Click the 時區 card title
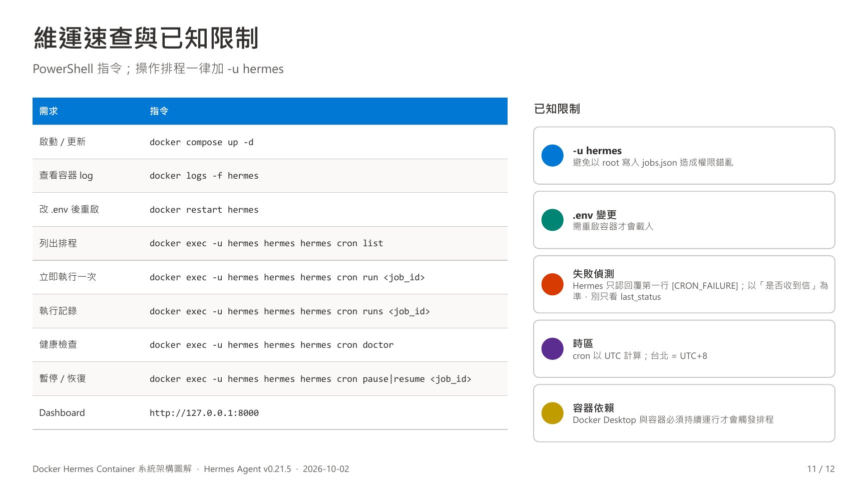The width and height of the screenshot is (868, 488). [583, 343]
